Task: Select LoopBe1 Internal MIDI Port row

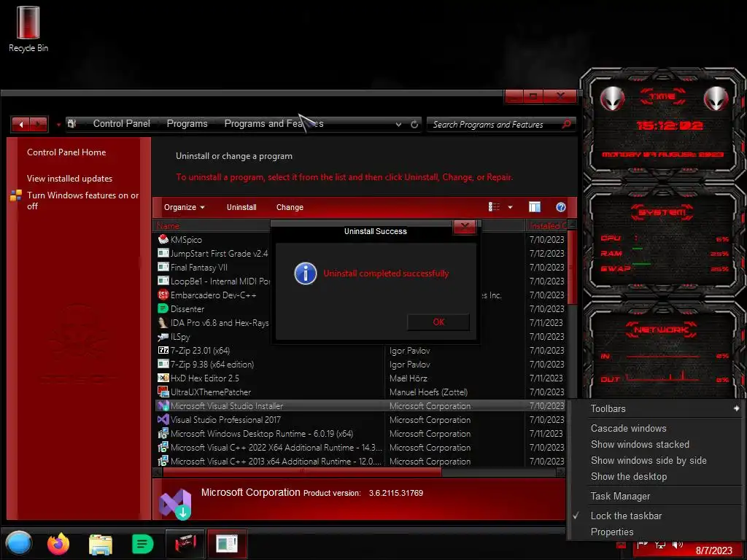Action: [x=212, y=281]
